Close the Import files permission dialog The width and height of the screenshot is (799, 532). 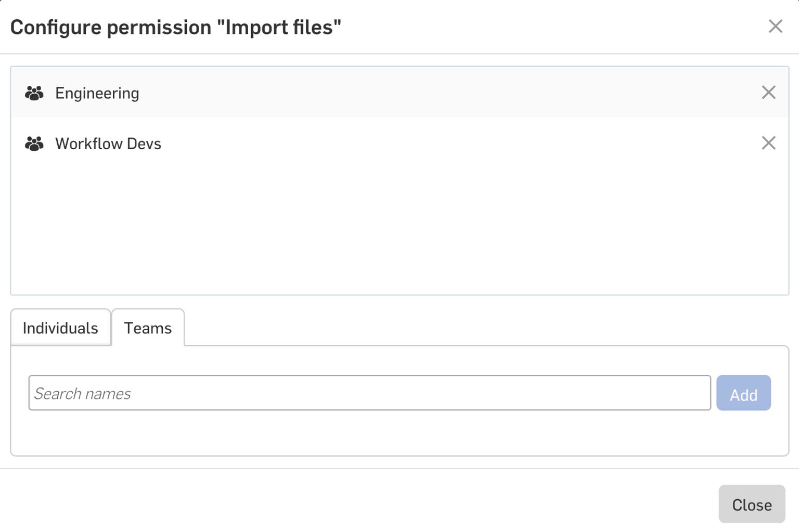[751, 503]
